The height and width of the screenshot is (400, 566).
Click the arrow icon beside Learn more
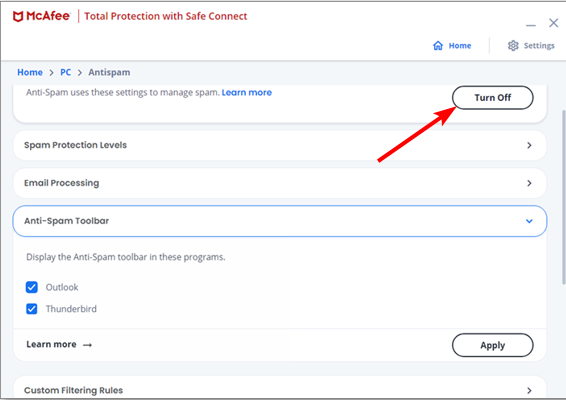pyautogui.click(x=87, y=345)
